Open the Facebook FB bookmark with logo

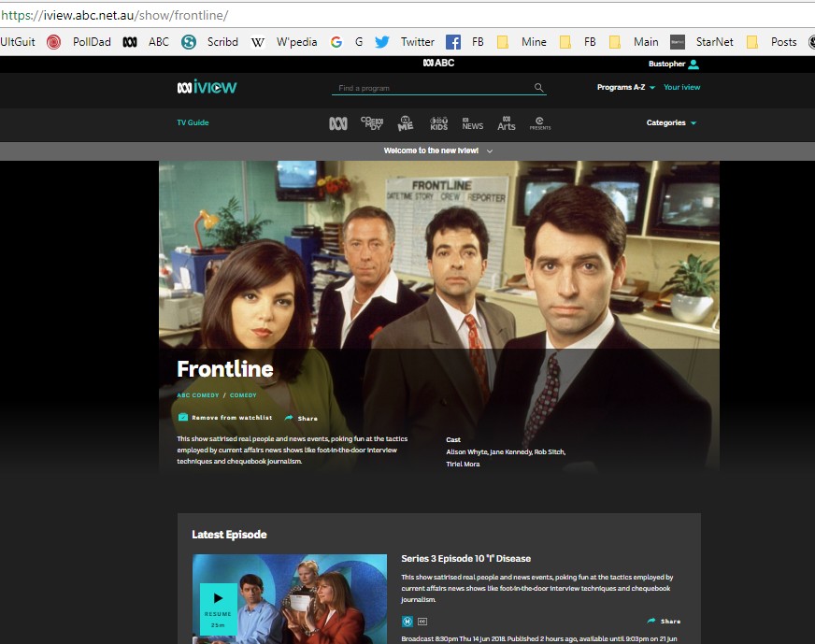(465, 42)
